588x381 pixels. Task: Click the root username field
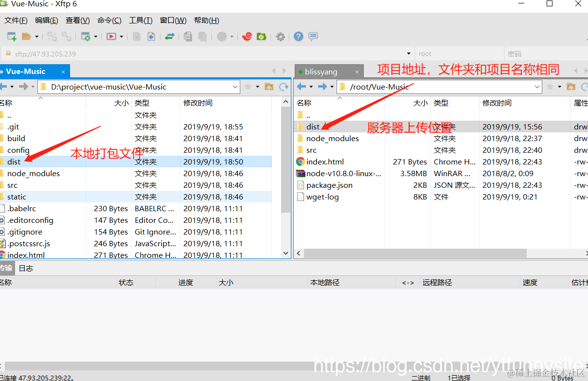(459, 54)
